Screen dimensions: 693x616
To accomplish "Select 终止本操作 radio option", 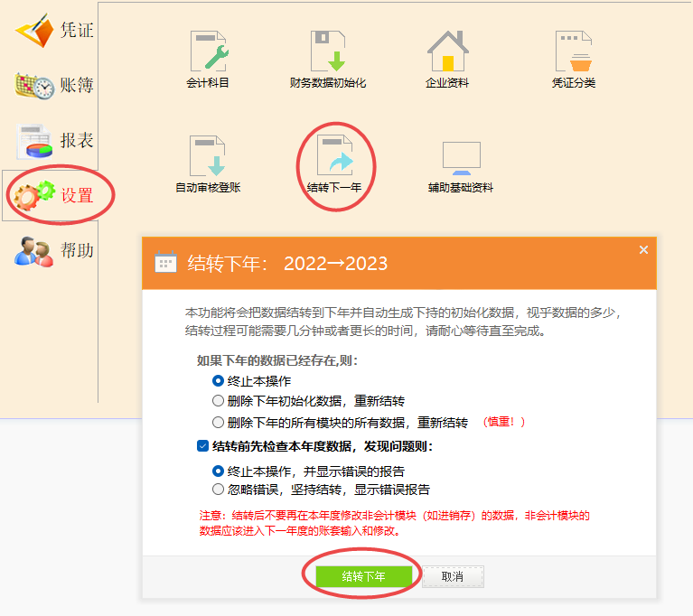I will tap(252, 381).
